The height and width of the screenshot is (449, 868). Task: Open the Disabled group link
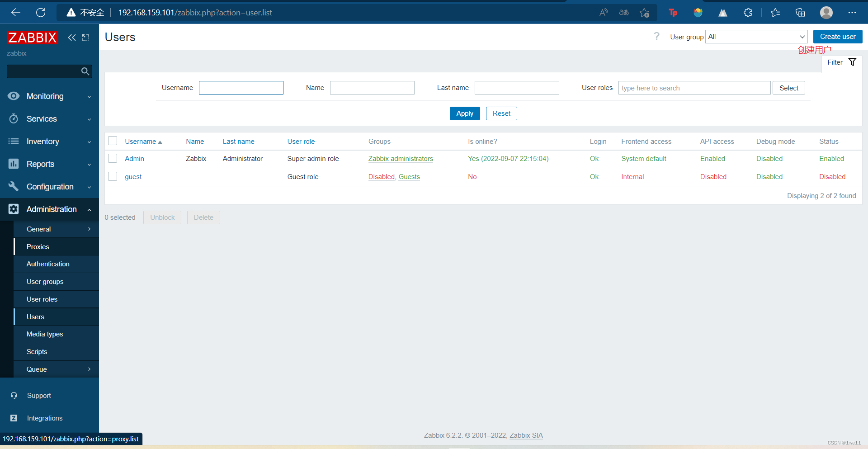[381, 177]
